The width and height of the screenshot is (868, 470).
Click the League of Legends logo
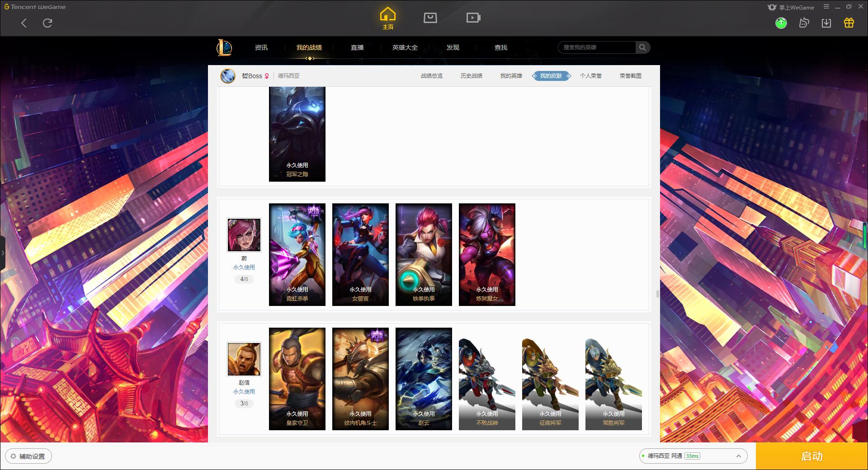pyautogui.click(x=225, y=47)
